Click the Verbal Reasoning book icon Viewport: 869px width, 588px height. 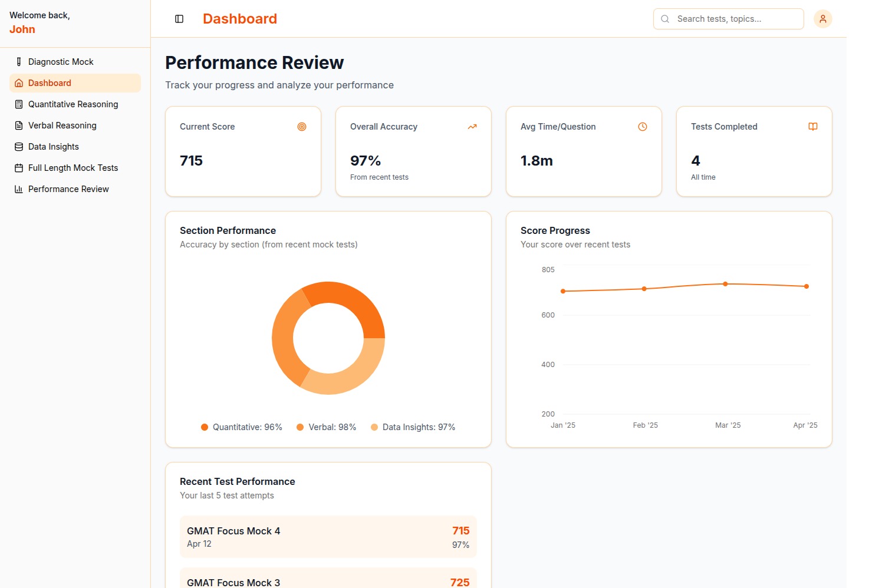19,125
